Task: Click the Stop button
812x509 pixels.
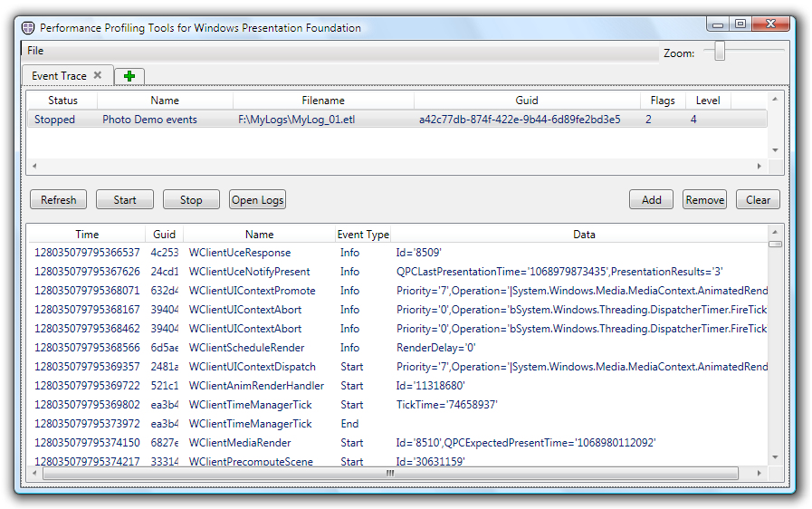Action: [x=191, y=199]
